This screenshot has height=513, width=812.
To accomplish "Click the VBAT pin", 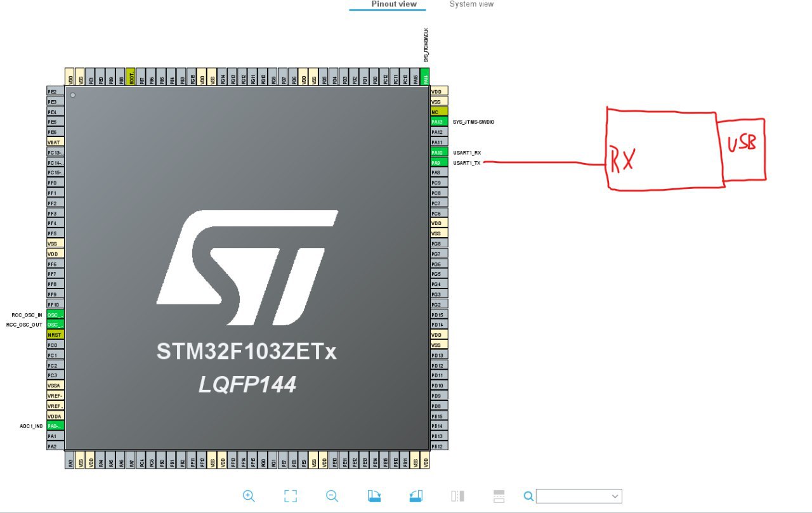I will coord(56,142).
